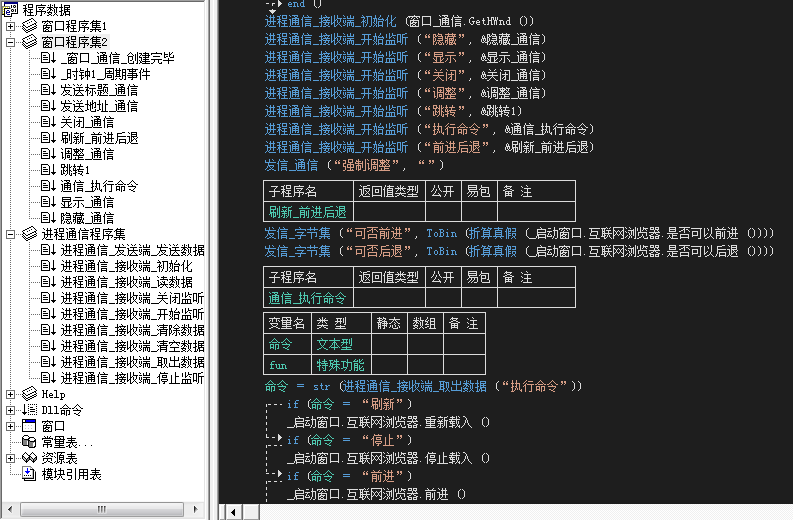Expand the Help node

[x=11, y=394]
